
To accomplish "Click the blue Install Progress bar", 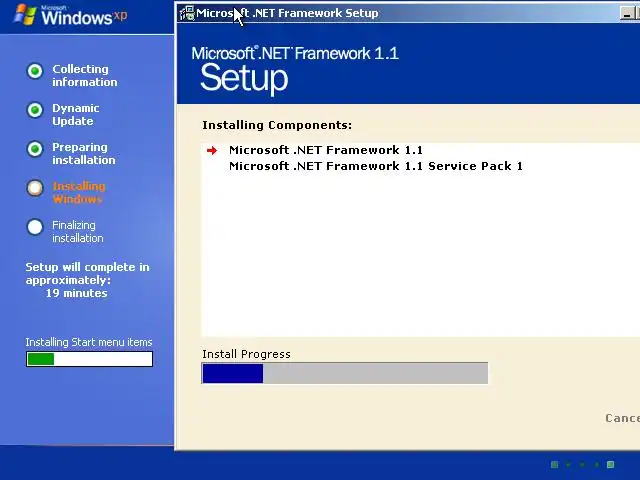I will coord(344,373).
